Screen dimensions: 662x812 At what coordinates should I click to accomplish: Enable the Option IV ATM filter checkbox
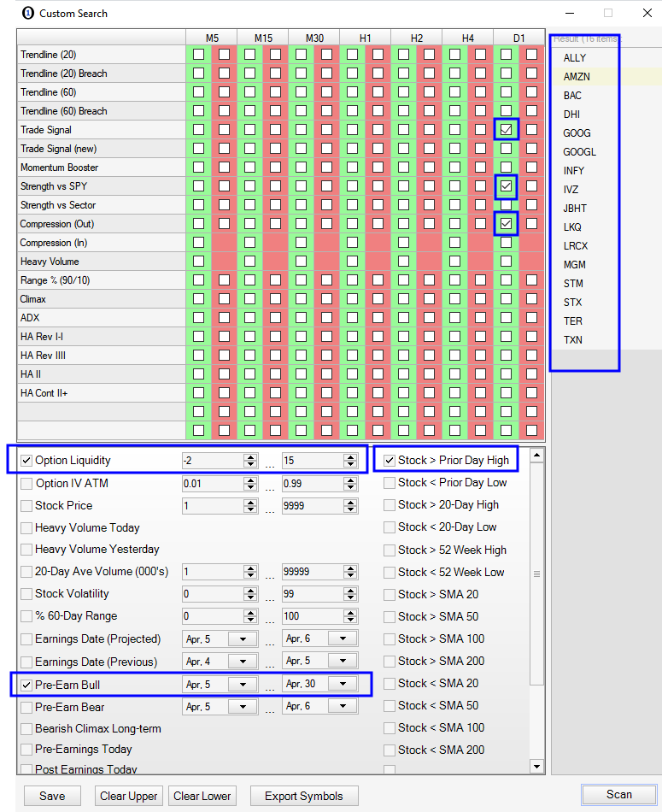pos(27,484)
